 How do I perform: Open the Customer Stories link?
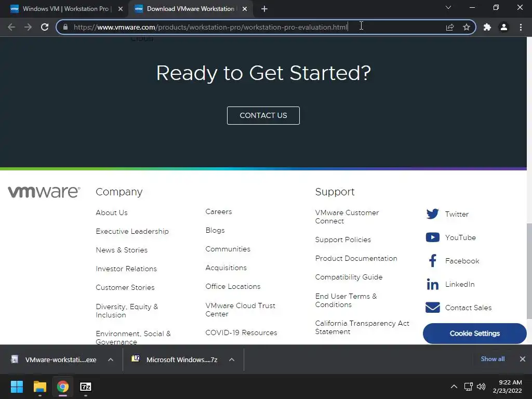[x=125, y=287]
